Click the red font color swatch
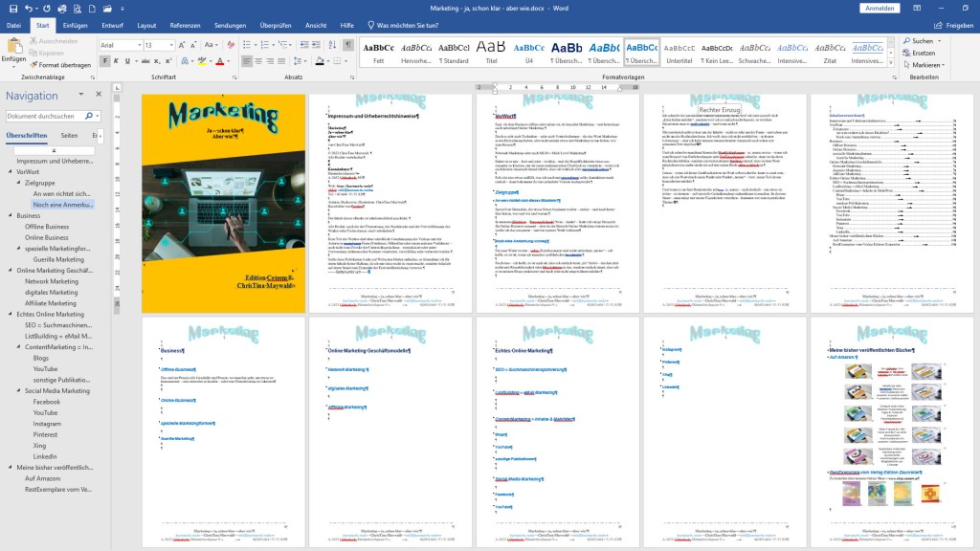Viewport: 980px width, 551px height. tap(219, 61)
